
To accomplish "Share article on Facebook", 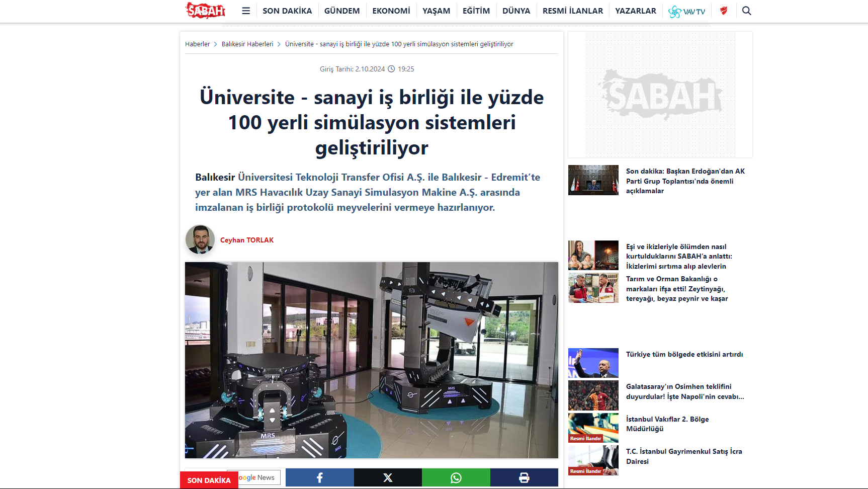I will [x=320, y=477].
